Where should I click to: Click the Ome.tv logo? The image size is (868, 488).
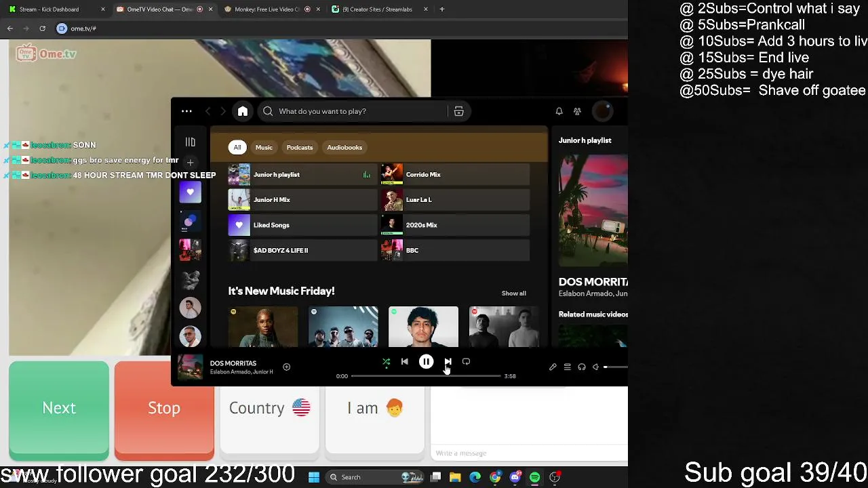point(46,54)
